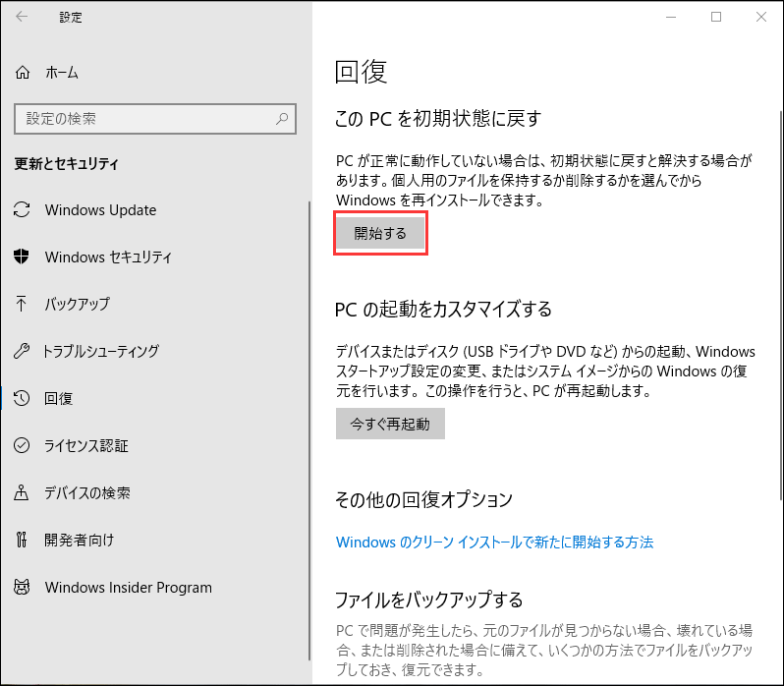Click the Windows Insider Program cat icon

tap(22, 587)
